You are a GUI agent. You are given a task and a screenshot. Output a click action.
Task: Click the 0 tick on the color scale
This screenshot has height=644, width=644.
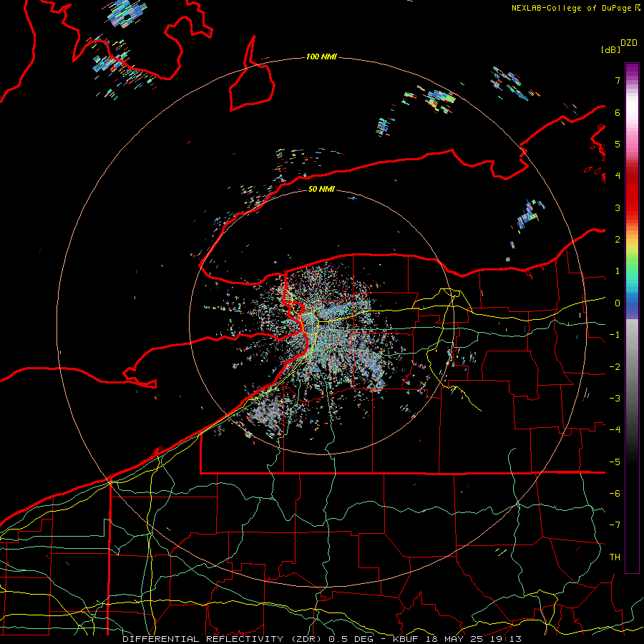[618, 303]
